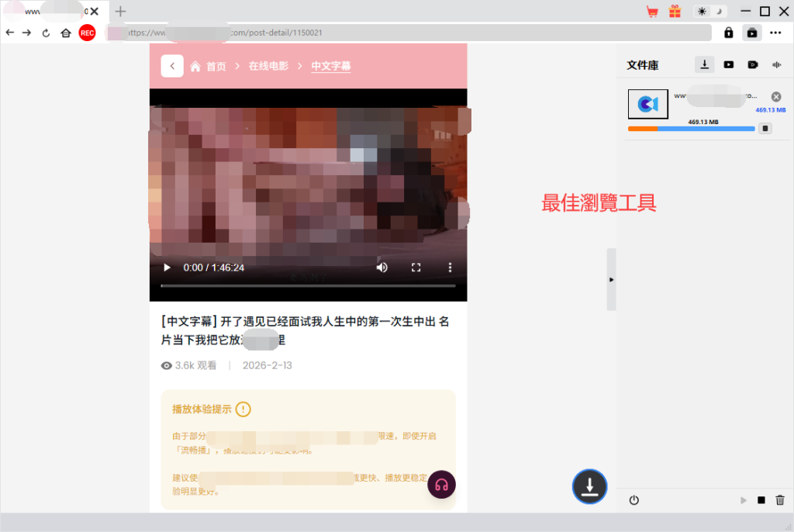Open the lock icon in toolbar
Screen dimensions: 794x532
click(728, 33)
